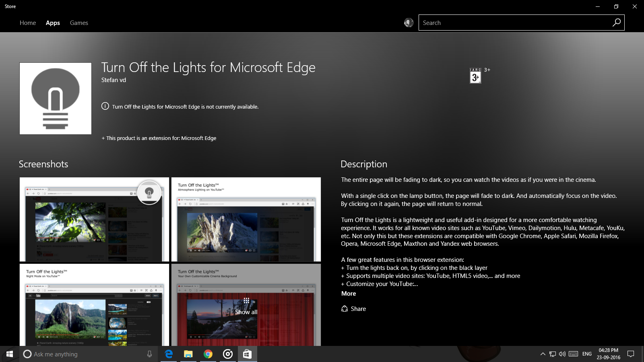Open the volume control tray icon

pos(562,354)
